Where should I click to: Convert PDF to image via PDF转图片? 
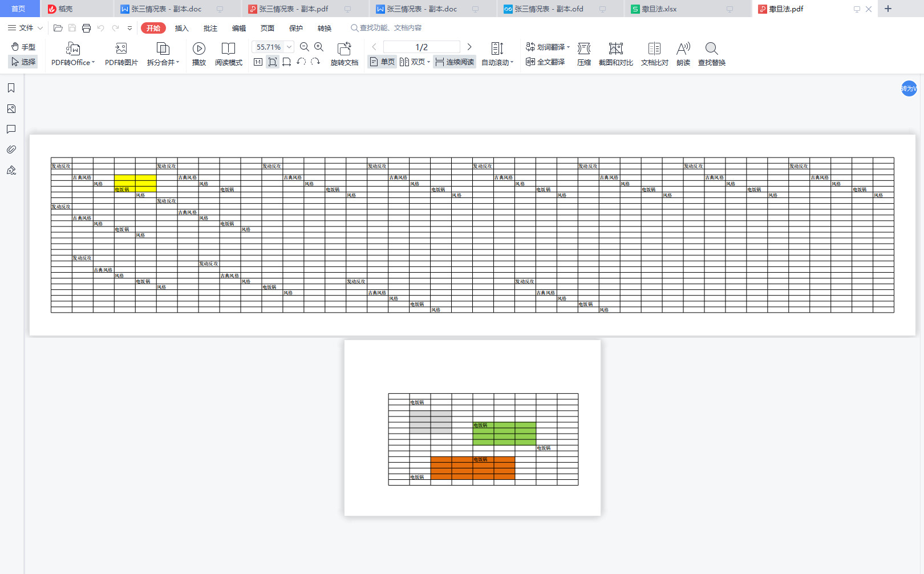coord(121,54)
